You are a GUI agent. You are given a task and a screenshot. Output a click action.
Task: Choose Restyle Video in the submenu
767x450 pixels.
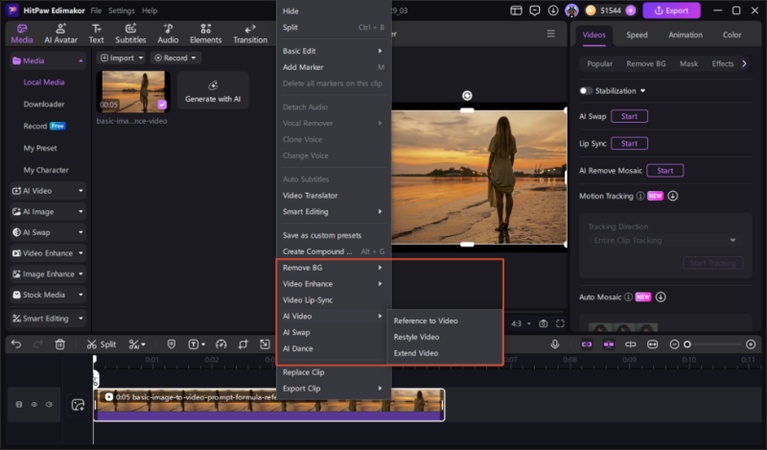tap(416, 337)
